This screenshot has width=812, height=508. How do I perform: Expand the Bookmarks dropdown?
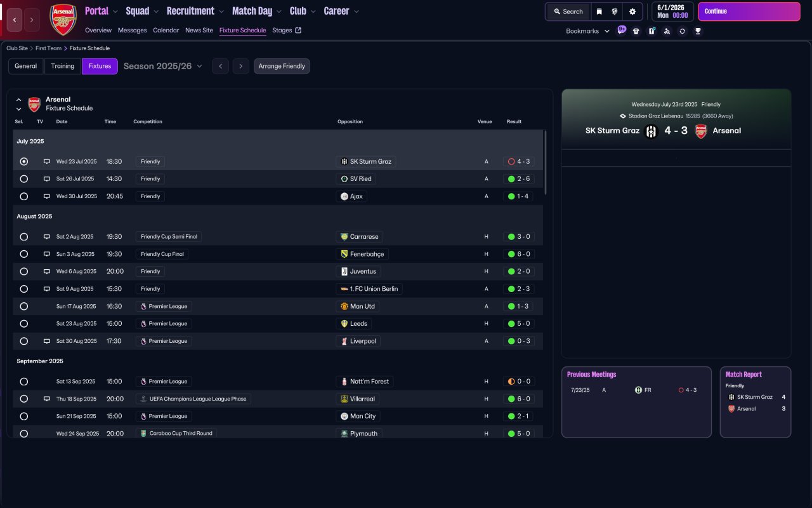coord(588,31)
